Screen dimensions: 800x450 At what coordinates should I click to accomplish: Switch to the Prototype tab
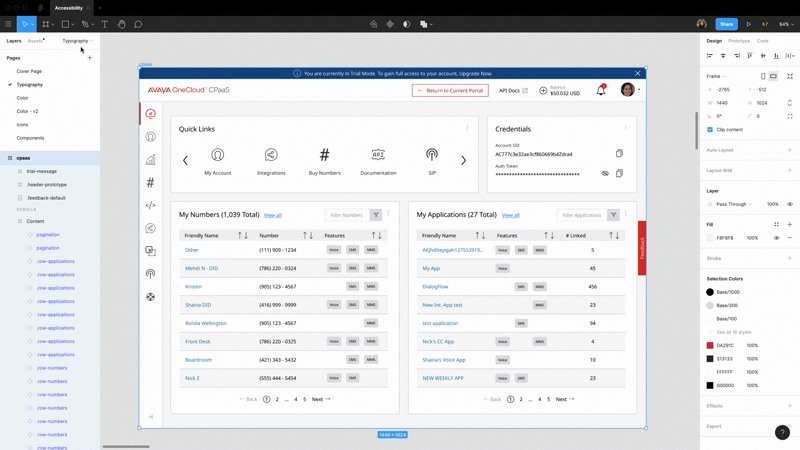pyautogui.click(x=739, y=41)
